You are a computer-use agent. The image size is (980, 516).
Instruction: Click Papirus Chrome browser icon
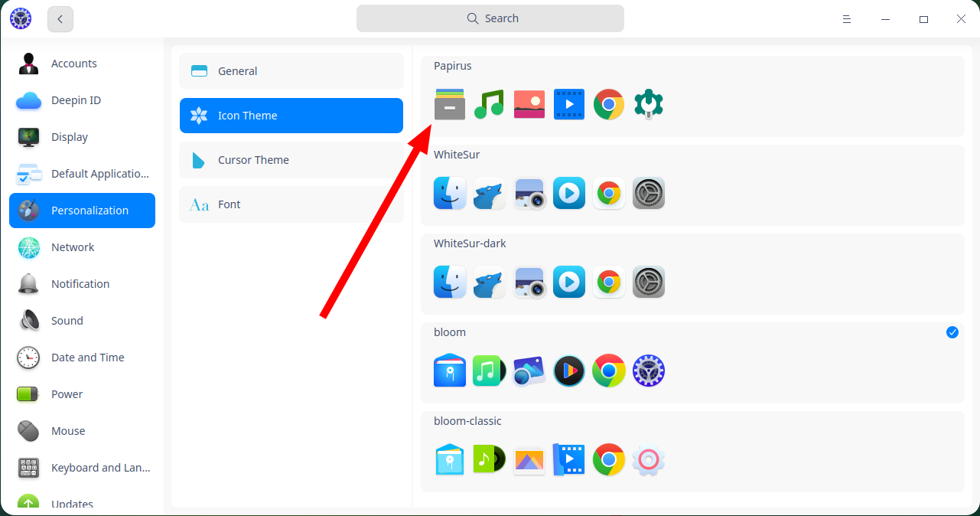pyautogui.click(x=609, y=104)
